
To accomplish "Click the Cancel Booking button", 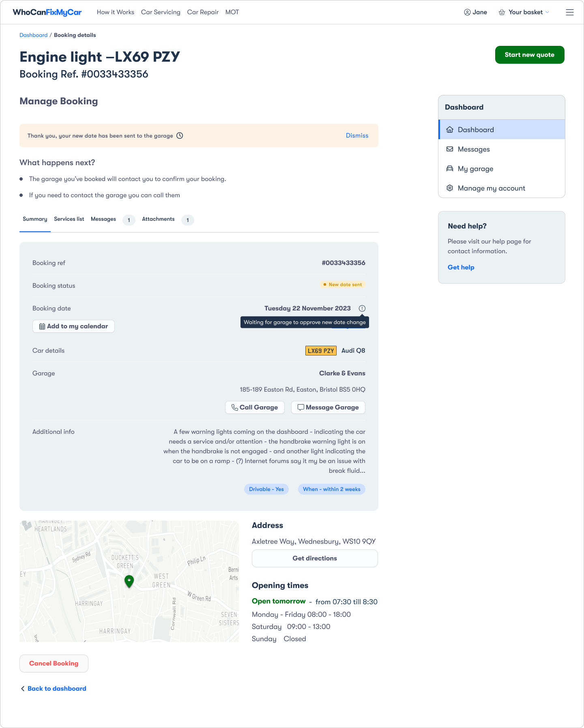I will 54,663.
